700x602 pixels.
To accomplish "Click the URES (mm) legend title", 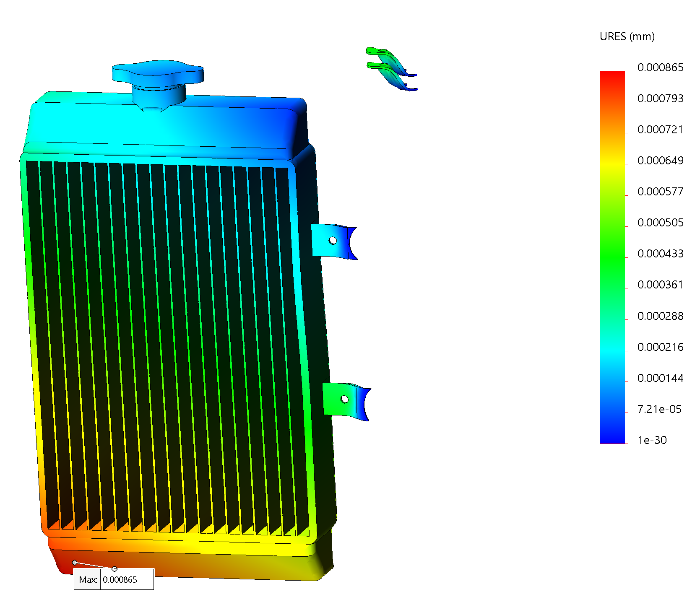I will tap(627, 36).
